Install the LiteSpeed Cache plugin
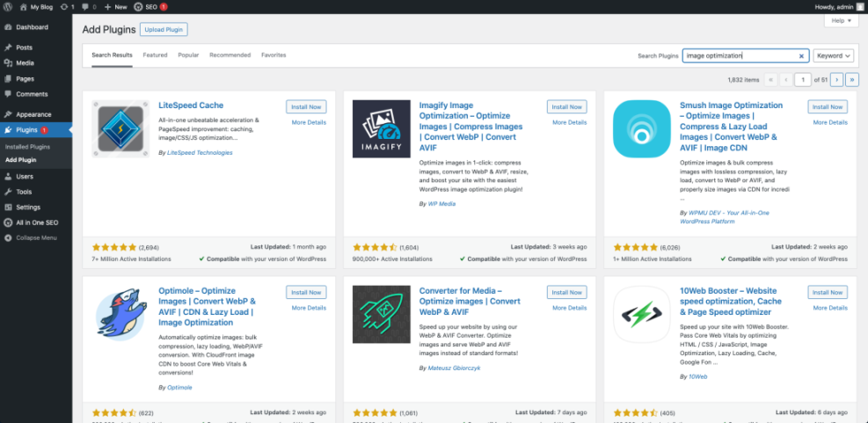This screenshot has height=423, width=868. tap(306, 107)
